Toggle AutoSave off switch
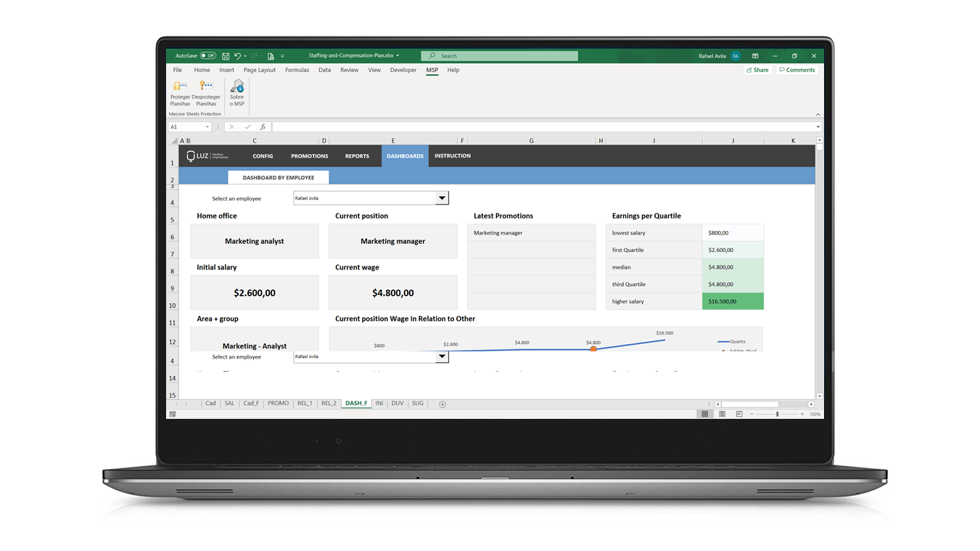The image size is (980, 551). (207, 55)
